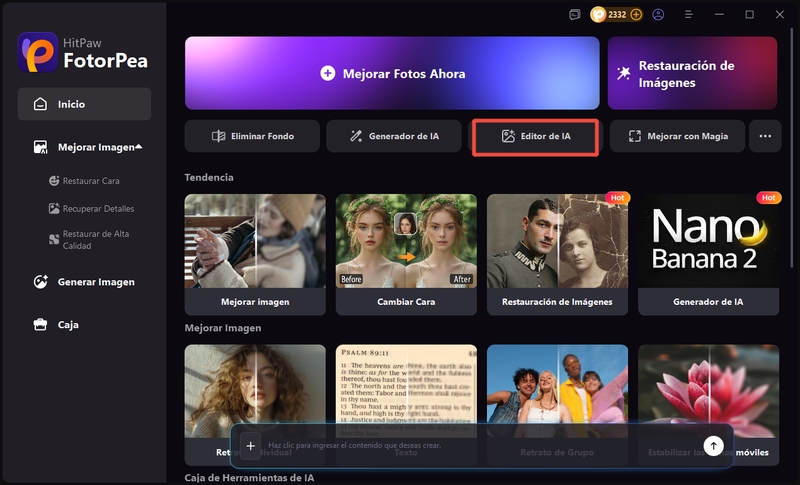Open the user account profile icon
The image size is (800, 485).
658,15
